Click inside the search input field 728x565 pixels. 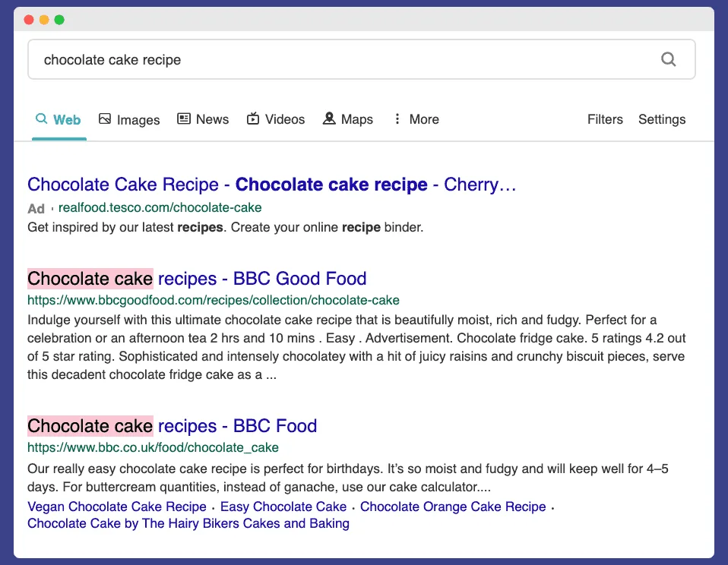(304, 58)
